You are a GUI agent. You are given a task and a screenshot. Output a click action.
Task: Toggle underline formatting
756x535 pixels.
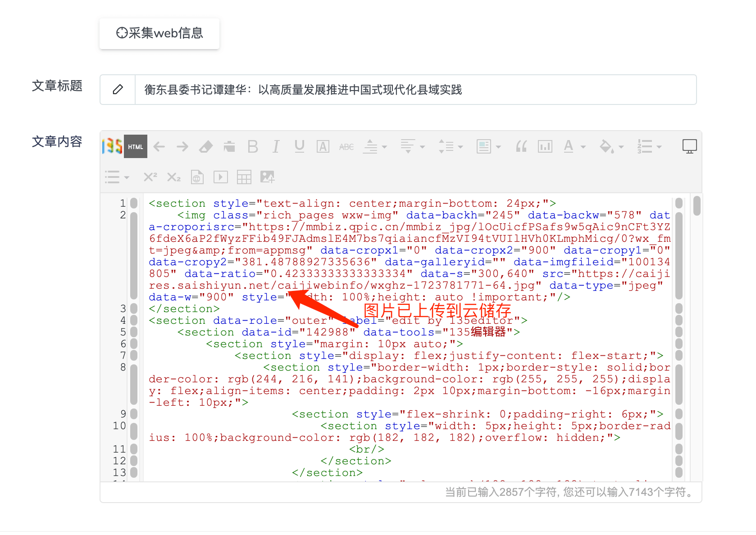pyautogui.click(x=300, y=146)
